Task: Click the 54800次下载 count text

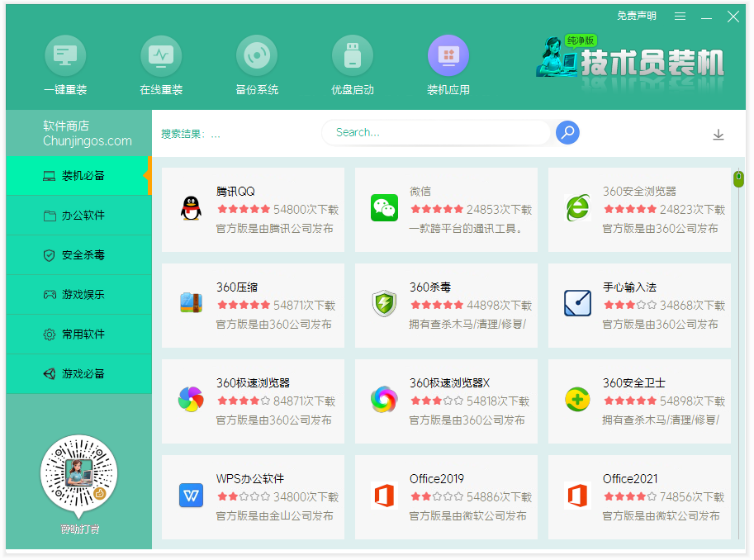Action: (306, 210)
